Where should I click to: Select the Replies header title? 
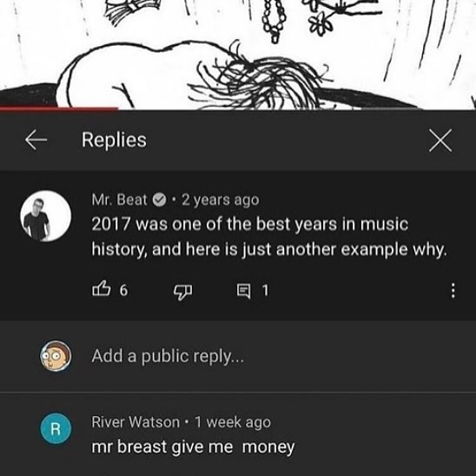(x=114, y=140)
